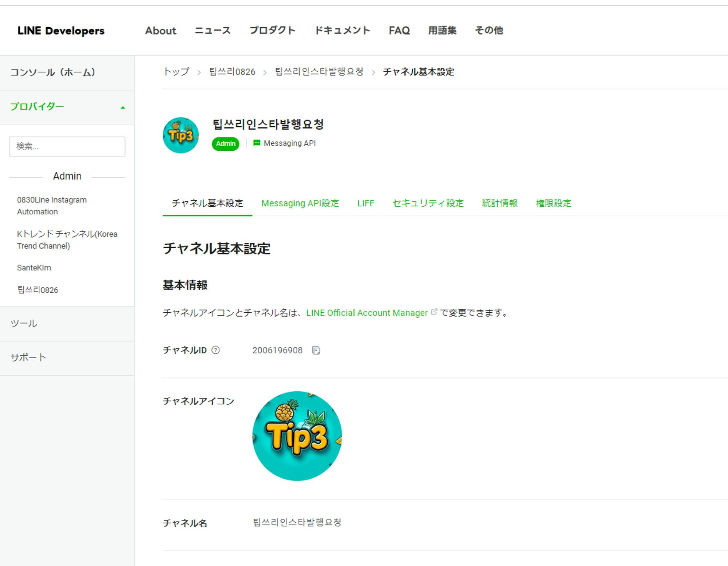Open the ツール sidebar section
The image size is (728, 566).
coord(24,324)
